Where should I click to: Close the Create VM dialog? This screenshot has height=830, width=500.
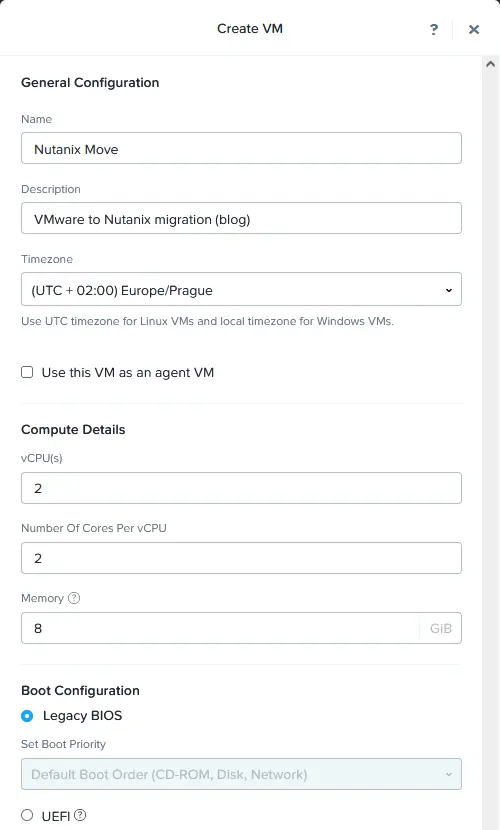474,29
